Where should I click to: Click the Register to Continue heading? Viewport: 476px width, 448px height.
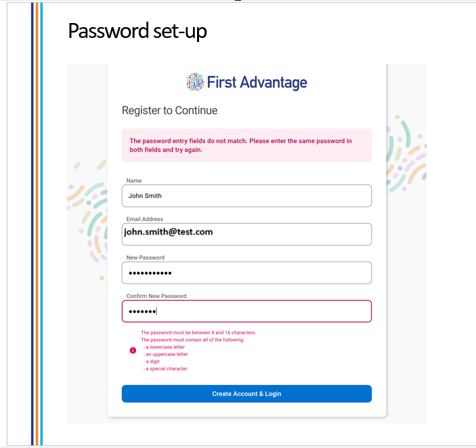click(x=169, y=110)
